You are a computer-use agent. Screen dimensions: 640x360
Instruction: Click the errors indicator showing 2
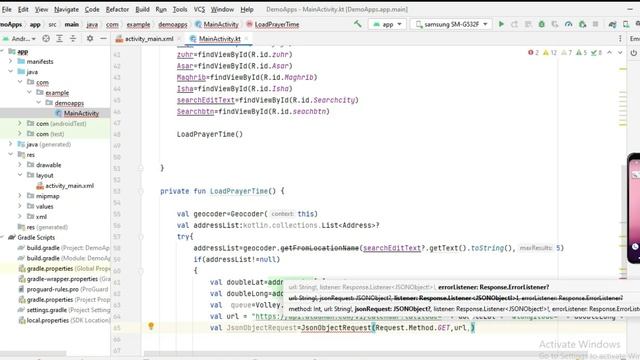[533, 53]
